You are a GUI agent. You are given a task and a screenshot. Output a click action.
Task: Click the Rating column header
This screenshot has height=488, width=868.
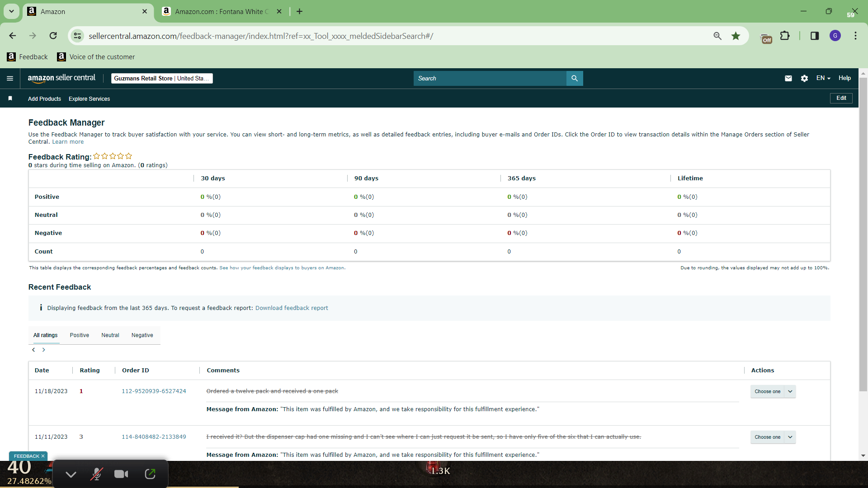click(x=90, y=371)
